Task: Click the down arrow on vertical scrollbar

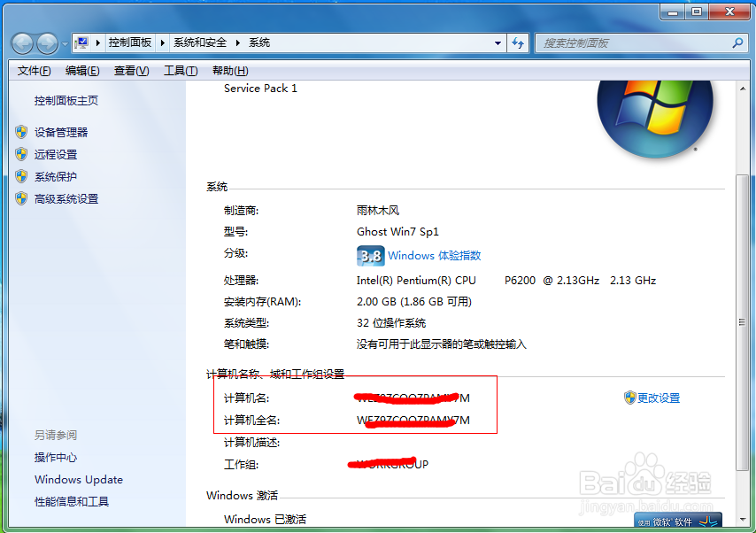Action: point(742,521)
